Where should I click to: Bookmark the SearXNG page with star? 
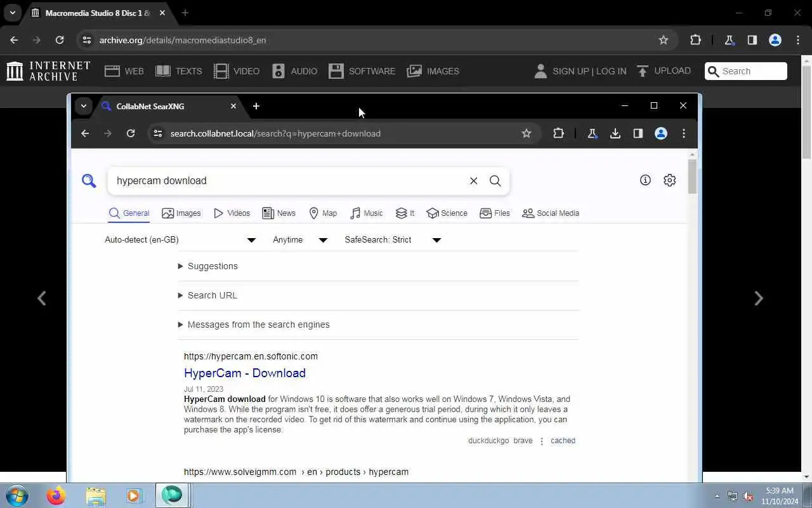click(x=526, y=133)
